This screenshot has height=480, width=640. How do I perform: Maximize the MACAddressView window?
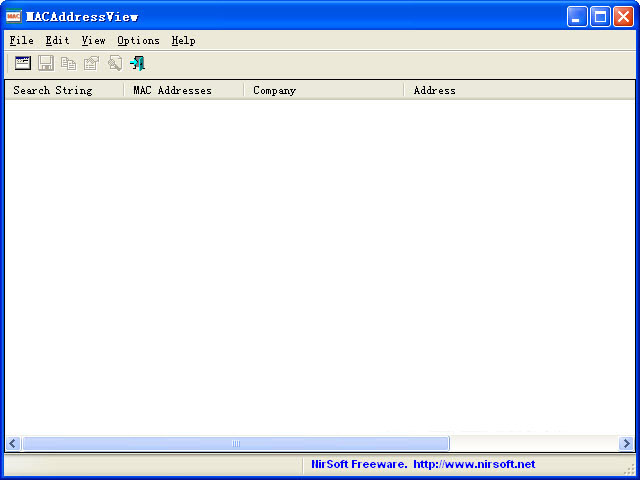coord(600,16)
